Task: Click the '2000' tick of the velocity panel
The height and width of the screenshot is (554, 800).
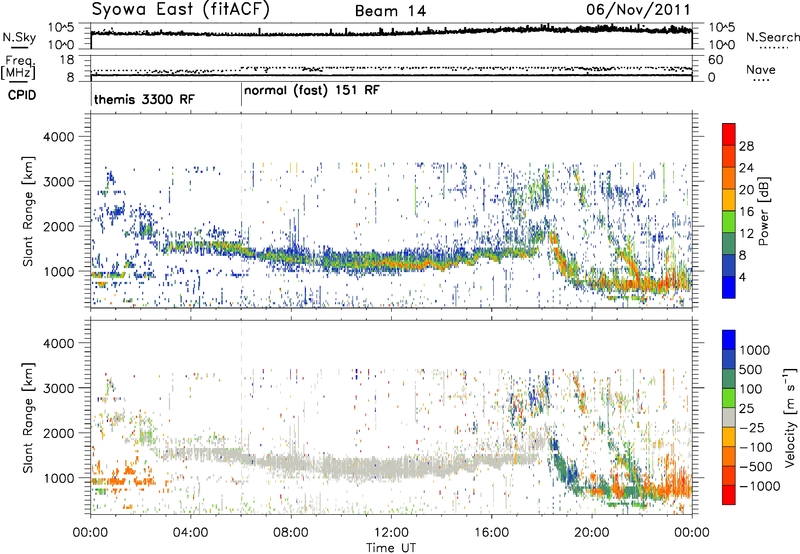Action: [x=58, y=433]
